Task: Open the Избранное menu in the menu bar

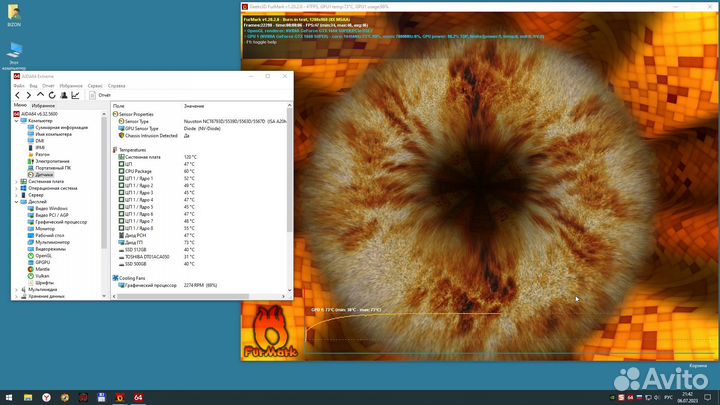Action: coord(71,86)
